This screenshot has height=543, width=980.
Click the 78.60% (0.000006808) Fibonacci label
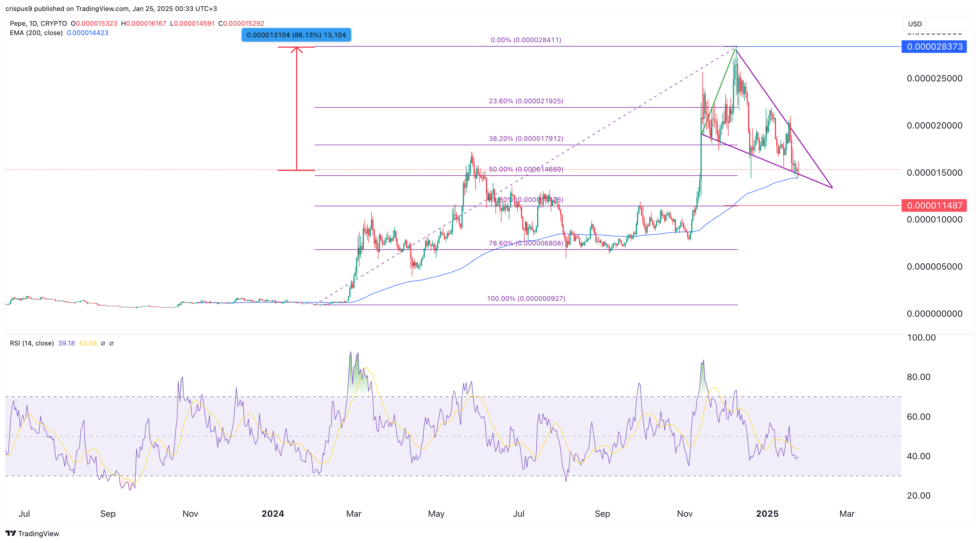tap(526, 243)
